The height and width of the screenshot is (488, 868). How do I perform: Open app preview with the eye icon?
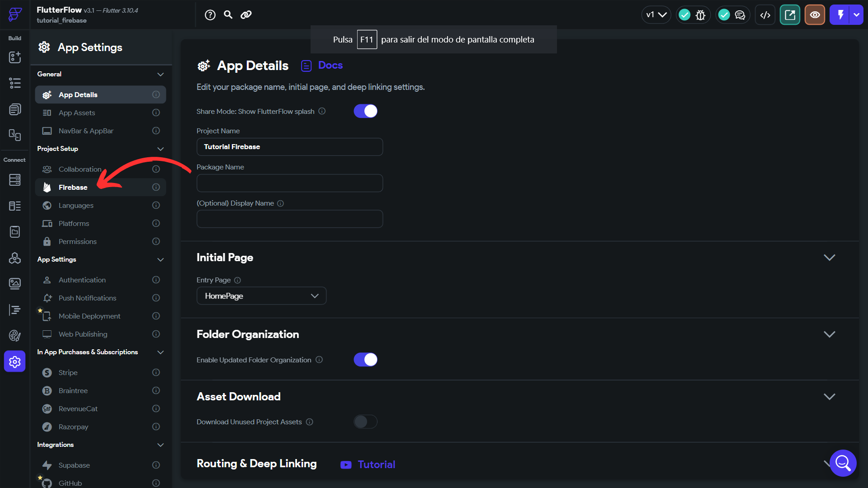point(815,14)
